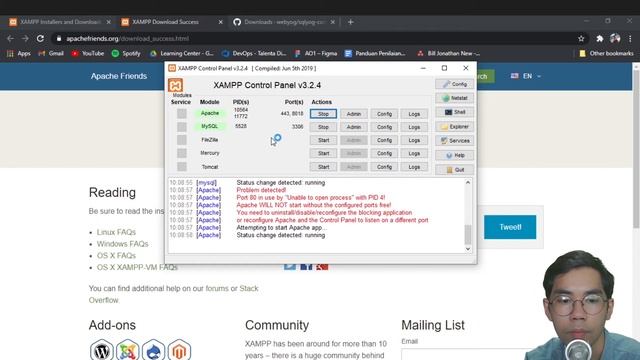This screenshot has width=640, height=360.
Task: Open Explorer from side panel
Action: coord(454,127)
